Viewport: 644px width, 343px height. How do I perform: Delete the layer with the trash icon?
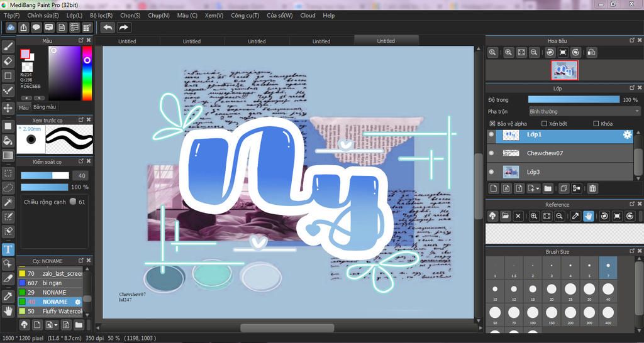point(592,188)
